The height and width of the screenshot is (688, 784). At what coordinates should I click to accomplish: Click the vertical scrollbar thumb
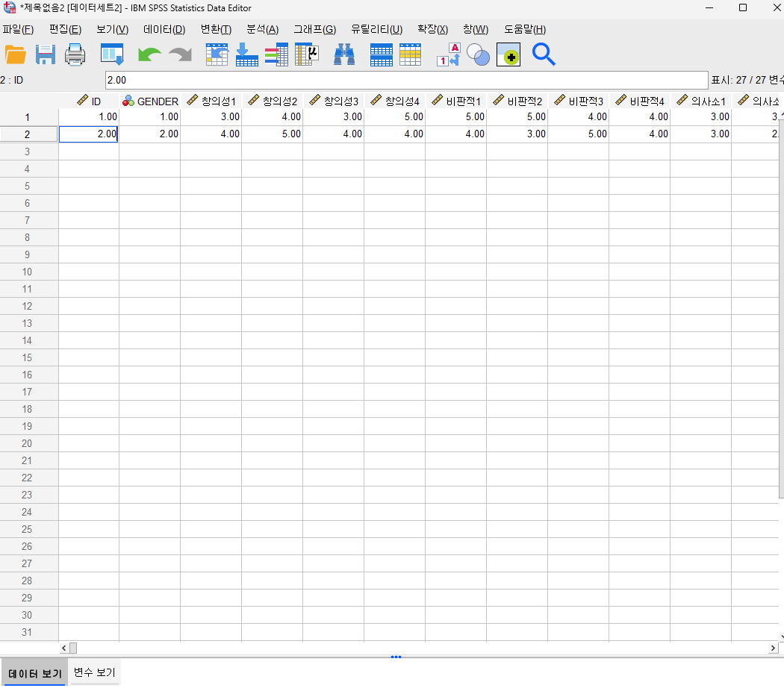pyautogui.click(x=781, y=307)
